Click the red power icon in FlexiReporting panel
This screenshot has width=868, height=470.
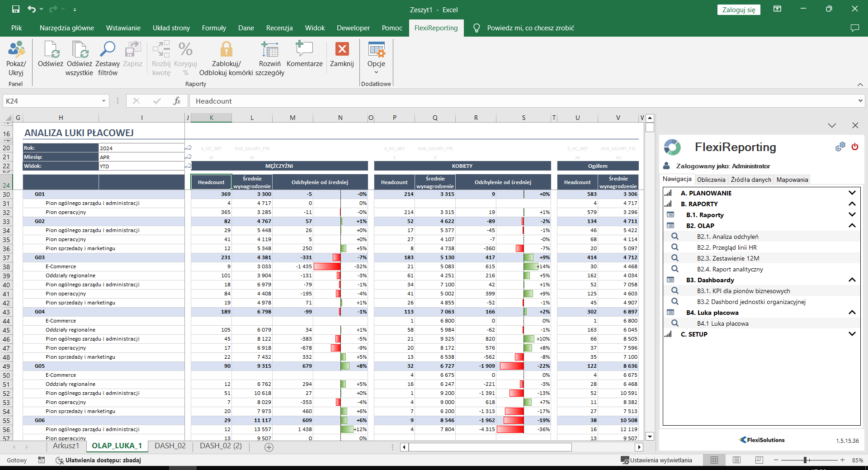[x=854, y=147]
